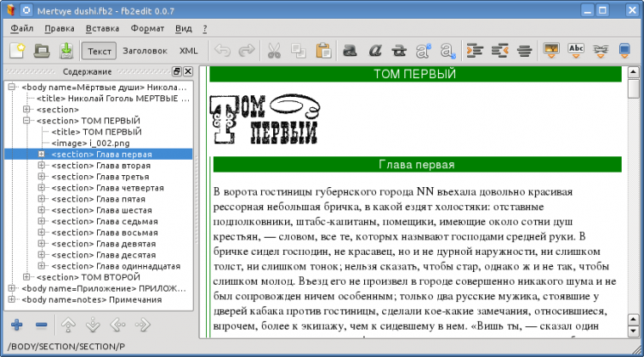Screen dimensions: 644x357
Task: Click the Undo arrow icon
Action: [222, 51]
